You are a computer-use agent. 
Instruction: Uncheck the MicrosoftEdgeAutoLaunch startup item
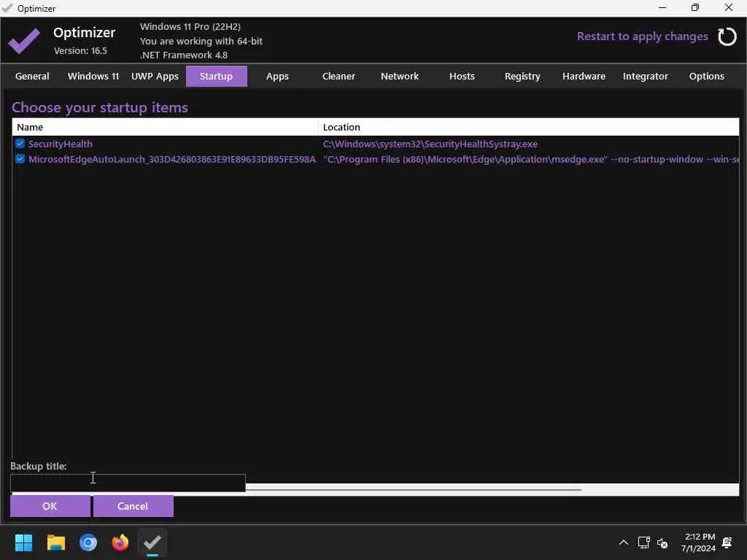20,158
